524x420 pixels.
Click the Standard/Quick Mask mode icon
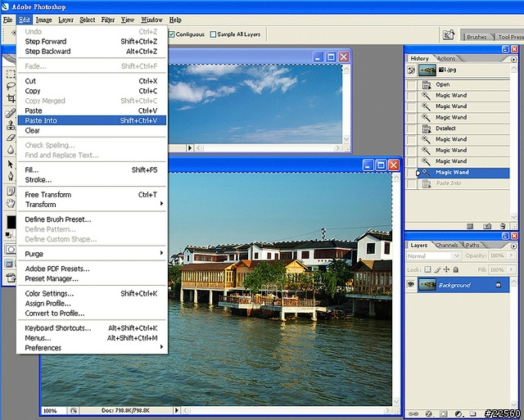point(11,250)
